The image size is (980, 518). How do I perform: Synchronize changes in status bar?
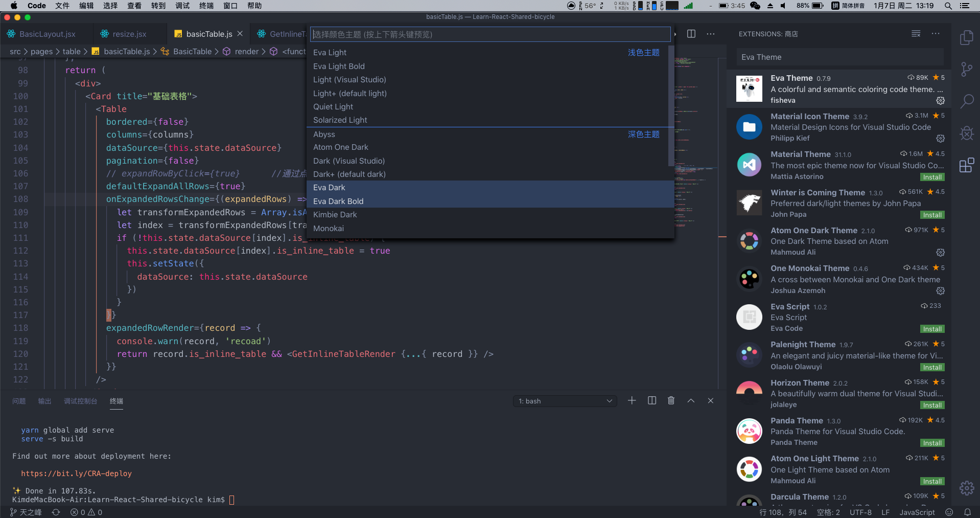tap(56, 512)
